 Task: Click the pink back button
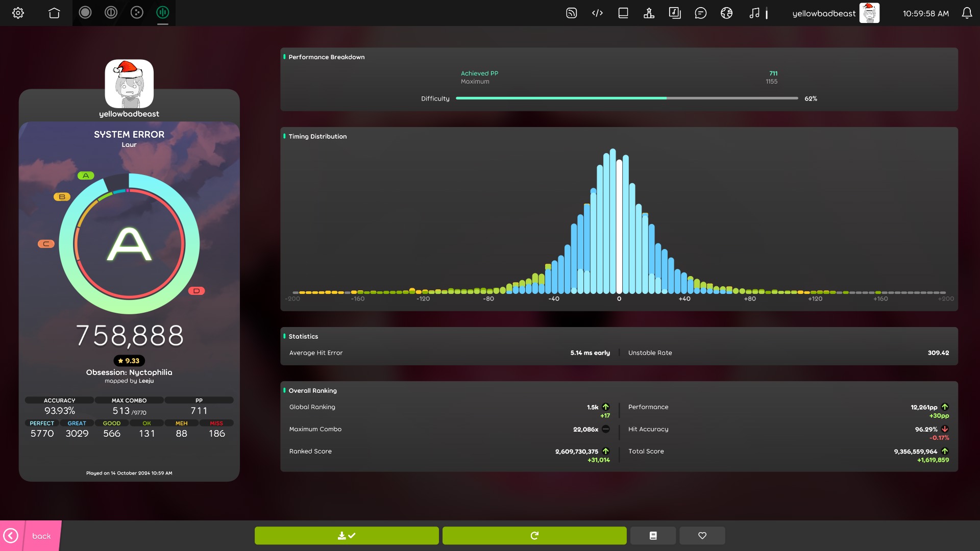pos(31,536)
